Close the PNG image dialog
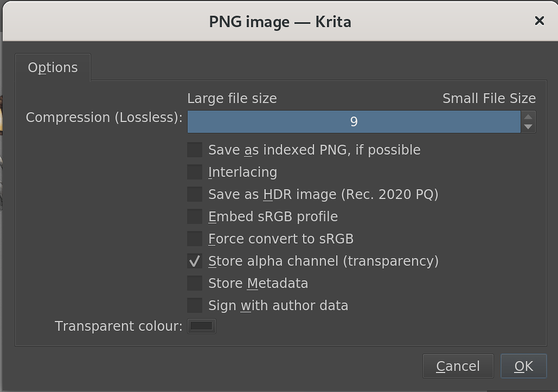 pyautogui.click(x=539, y=21)
